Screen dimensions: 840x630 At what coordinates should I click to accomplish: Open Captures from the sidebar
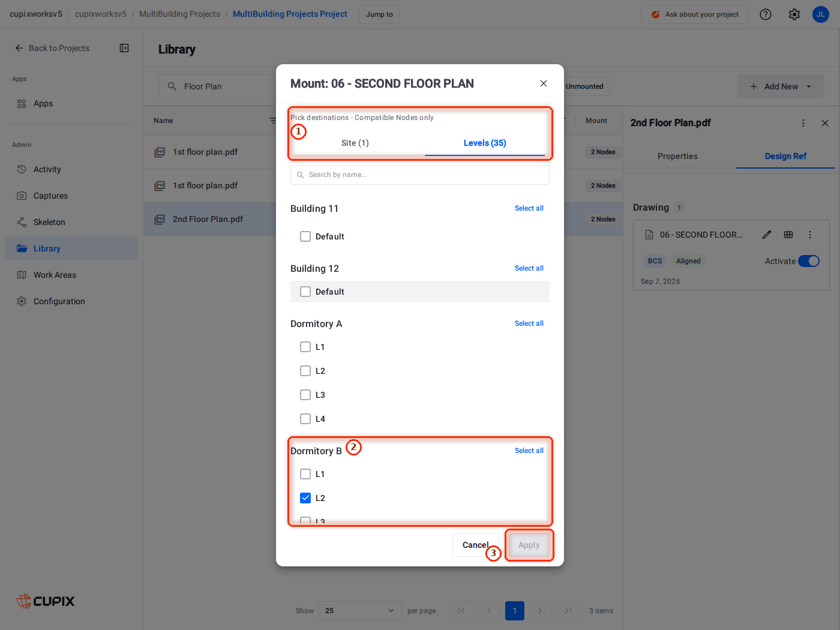click(x=71, y=196)
